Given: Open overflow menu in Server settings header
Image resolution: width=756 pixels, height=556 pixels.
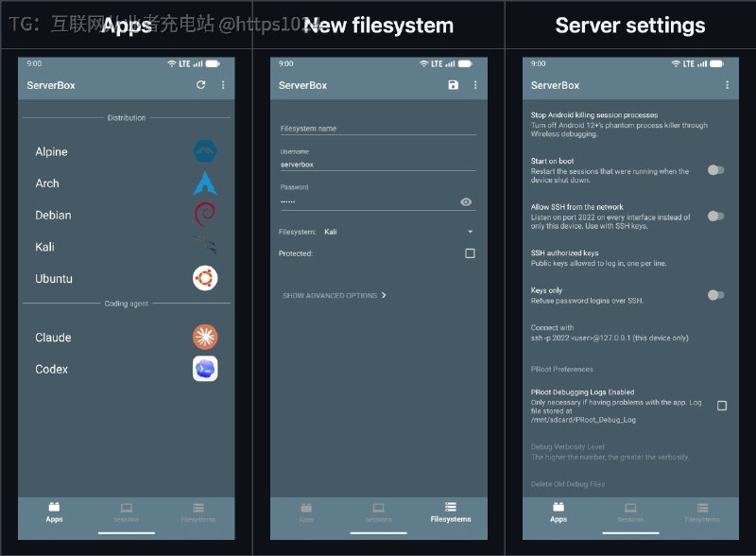Looking at the screenshot, I should 727,85.
